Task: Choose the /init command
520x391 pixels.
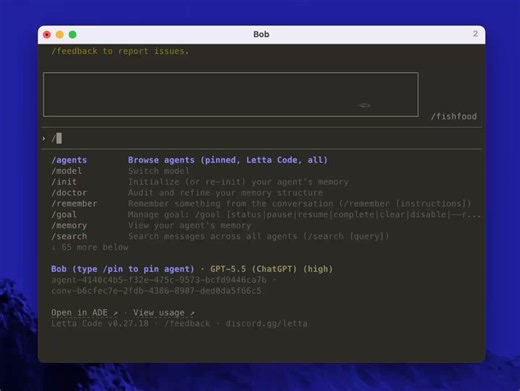Action: pyautogui.click(x=64, y=182)
